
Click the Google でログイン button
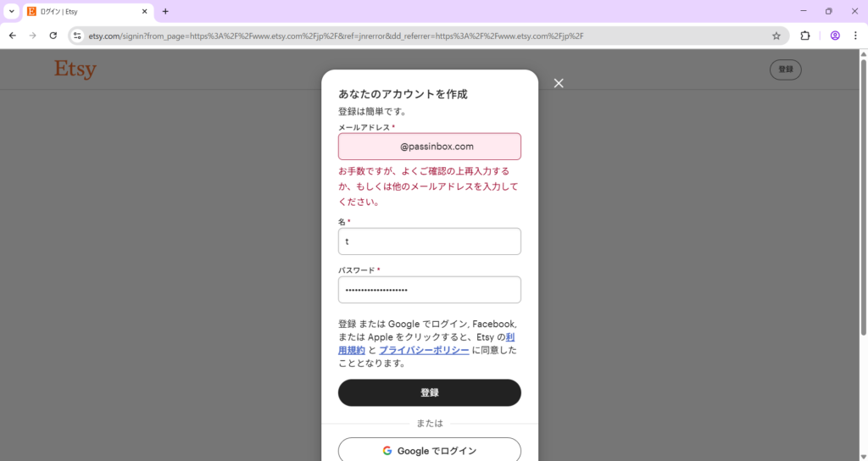pos(430,451)
